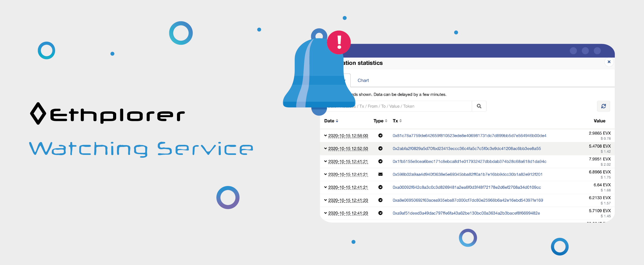The height and width of the screenshot is (265, 644).
Task: Click the search magnifier icon
Action: point(479,106)
